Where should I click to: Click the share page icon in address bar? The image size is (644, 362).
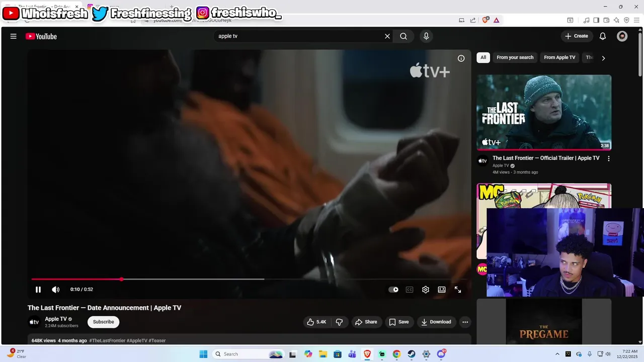click(x=473, y=20)
